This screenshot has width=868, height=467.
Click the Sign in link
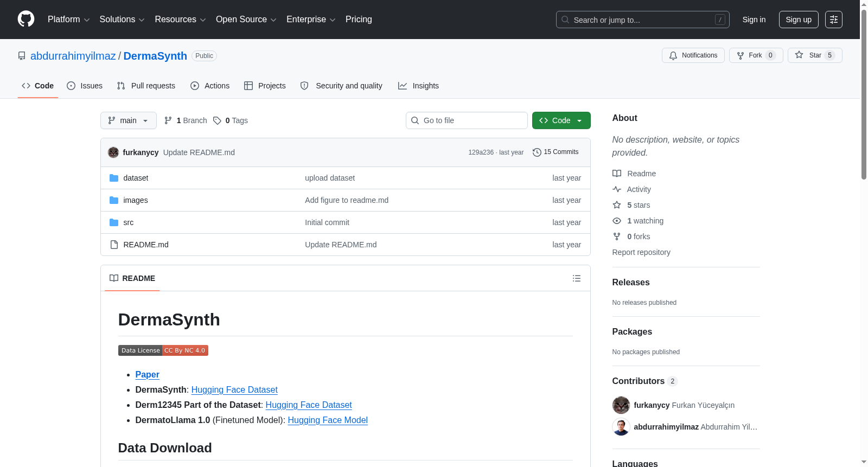pos(754,20)
